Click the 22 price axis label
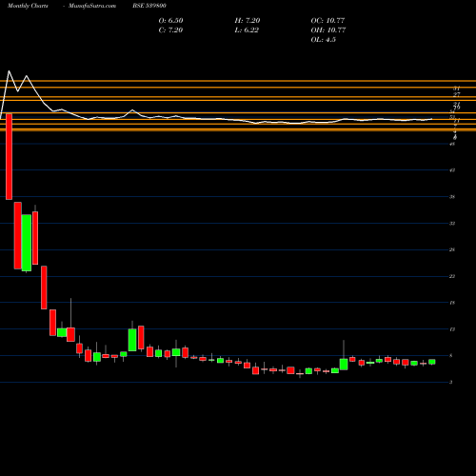The height and width of the screenshot is (476, 476). (x=452, y=277)
